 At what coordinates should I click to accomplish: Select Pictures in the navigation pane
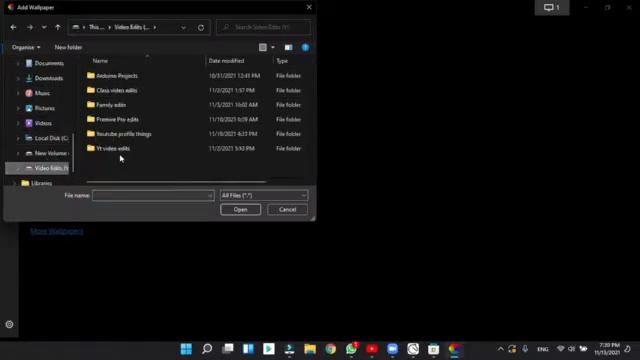tap(40, 108)
